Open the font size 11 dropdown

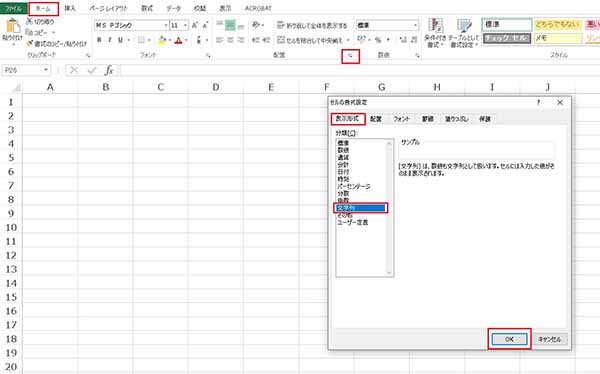pos(186,25)
